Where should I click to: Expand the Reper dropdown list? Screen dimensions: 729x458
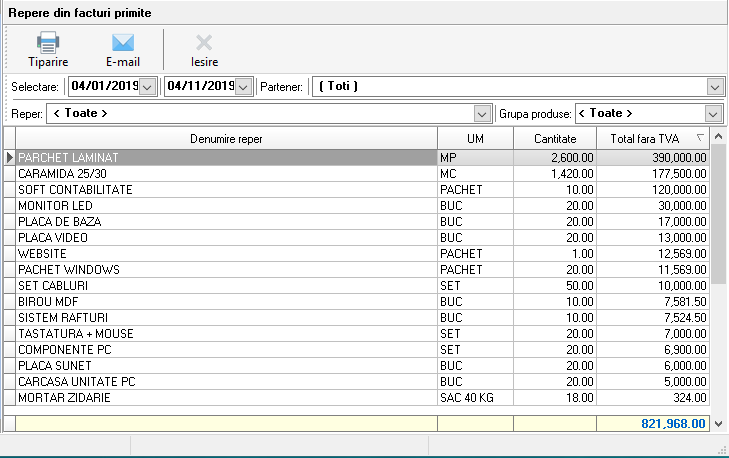click(x=483, y=114)
